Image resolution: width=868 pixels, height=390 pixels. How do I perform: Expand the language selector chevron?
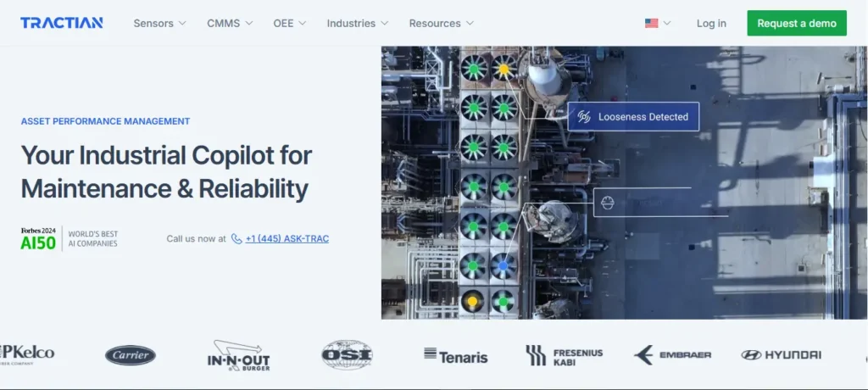667,23
